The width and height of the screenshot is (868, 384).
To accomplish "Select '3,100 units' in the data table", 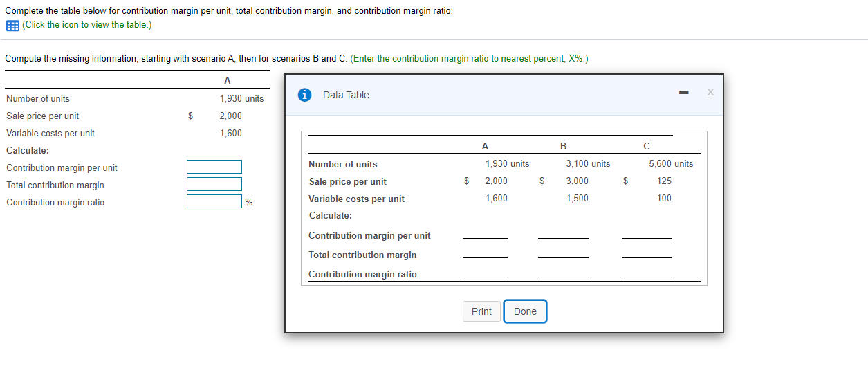I will tap(588, 164).
